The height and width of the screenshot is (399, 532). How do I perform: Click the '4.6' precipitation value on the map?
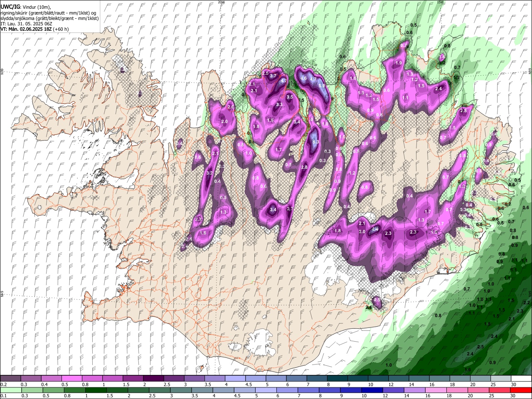tap(303, 78)
